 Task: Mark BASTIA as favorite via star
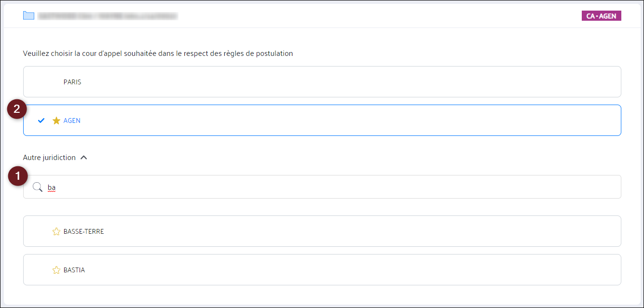[56, 270]
